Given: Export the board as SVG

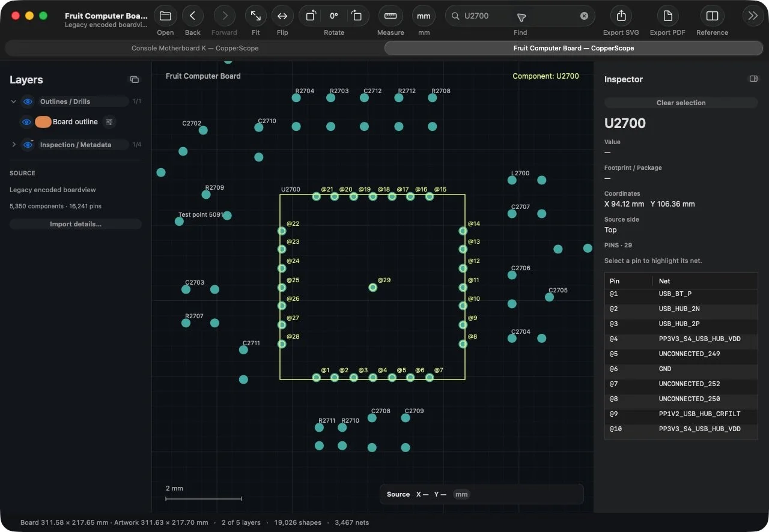Looking at the screenshot, I should pos(621,16).
